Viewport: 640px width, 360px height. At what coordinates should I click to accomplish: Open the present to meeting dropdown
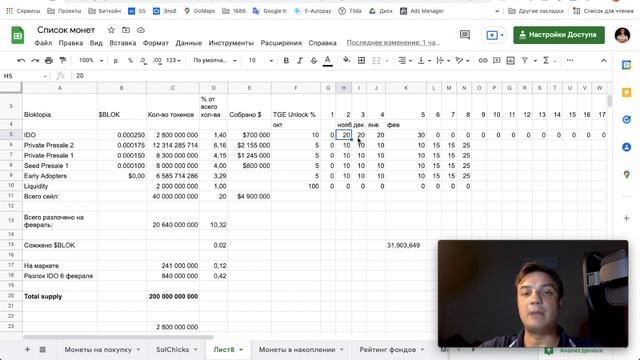pyautogui.click(x=502, y=35)
